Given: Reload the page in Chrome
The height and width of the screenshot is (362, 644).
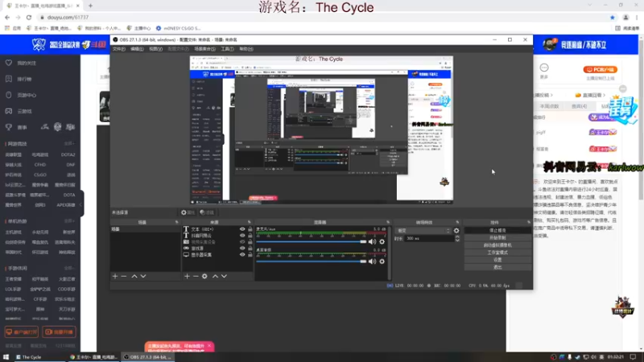Looking at the screenshot, I should coord(29,17).
